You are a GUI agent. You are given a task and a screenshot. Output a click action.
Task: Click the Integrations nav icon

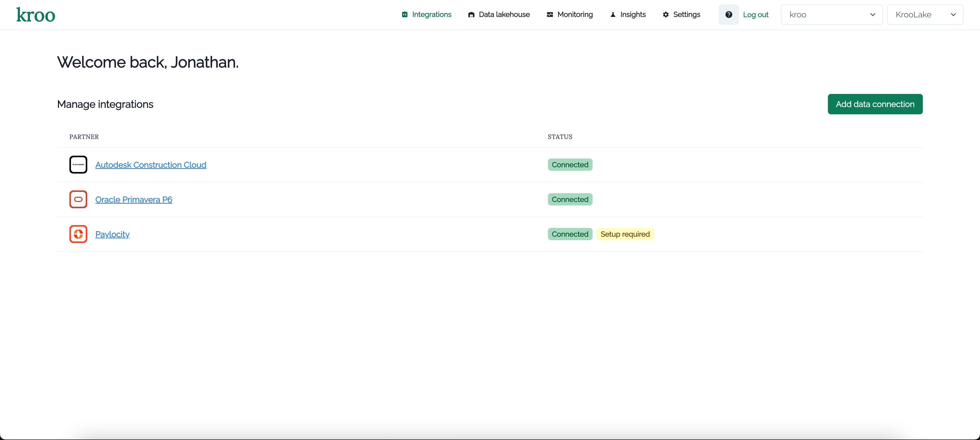[x=405, y=15]
